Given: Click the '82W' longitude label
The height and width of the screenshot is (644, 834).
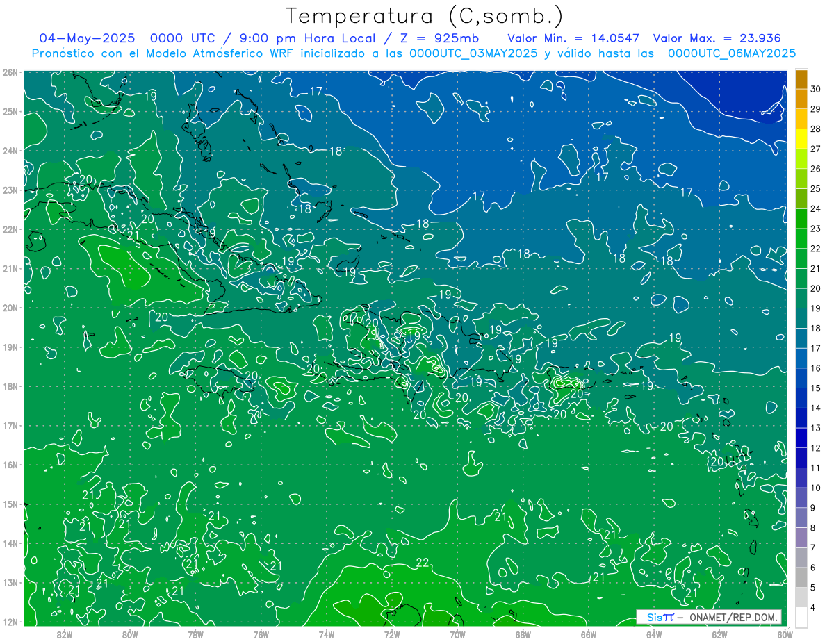Looking at the screenshot, I should (65, 634).
